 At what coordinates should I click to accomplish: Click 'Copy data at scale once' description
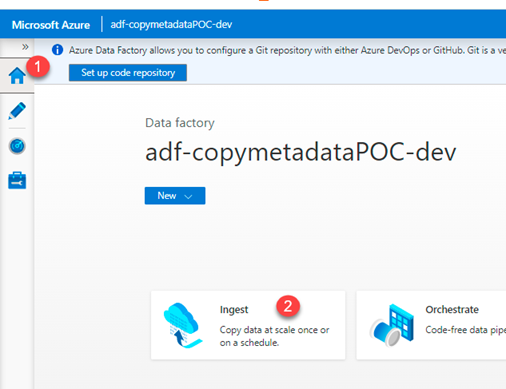click(x=274, y=336)
